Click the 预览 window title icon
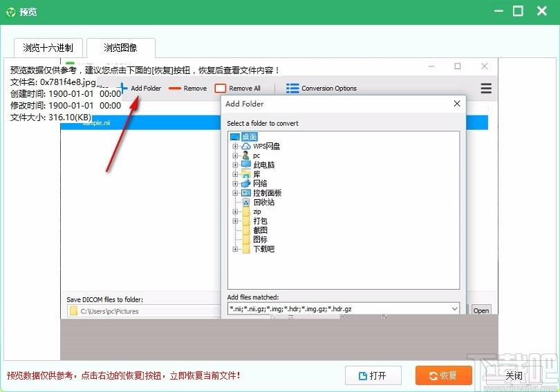 tap(10, 12)
